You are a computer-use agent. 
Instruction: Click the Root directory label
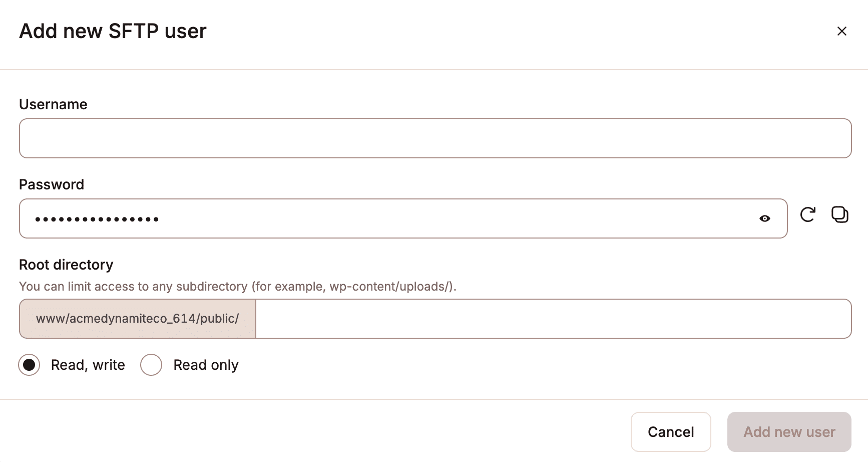click(x=66, y=264)
